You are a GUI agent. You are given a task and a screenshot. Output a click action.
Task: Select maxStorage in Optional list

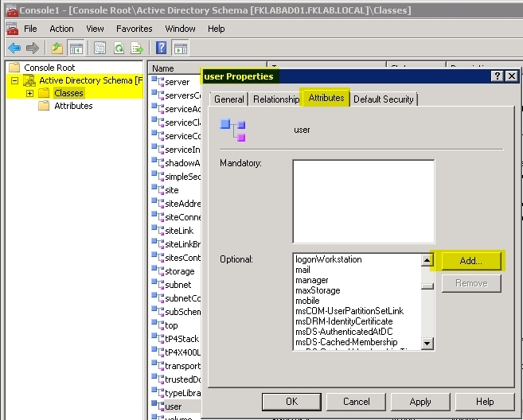tap(318, 290)
